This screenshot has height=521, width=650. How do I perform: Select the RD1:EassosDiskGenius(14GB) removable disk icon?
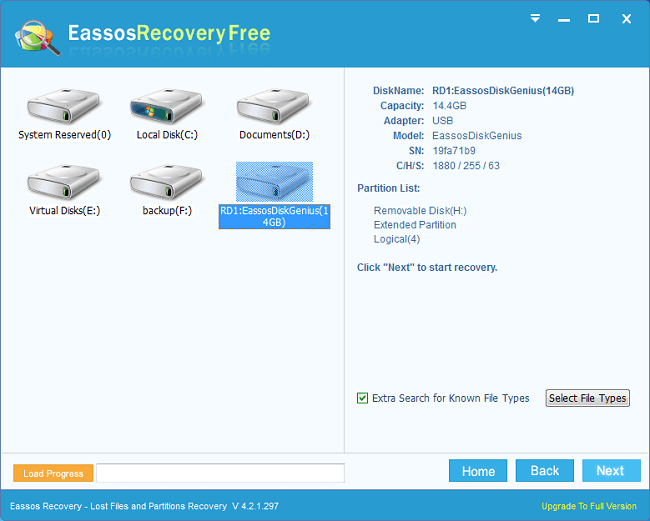pyautogui.click(x=274, y=182)
